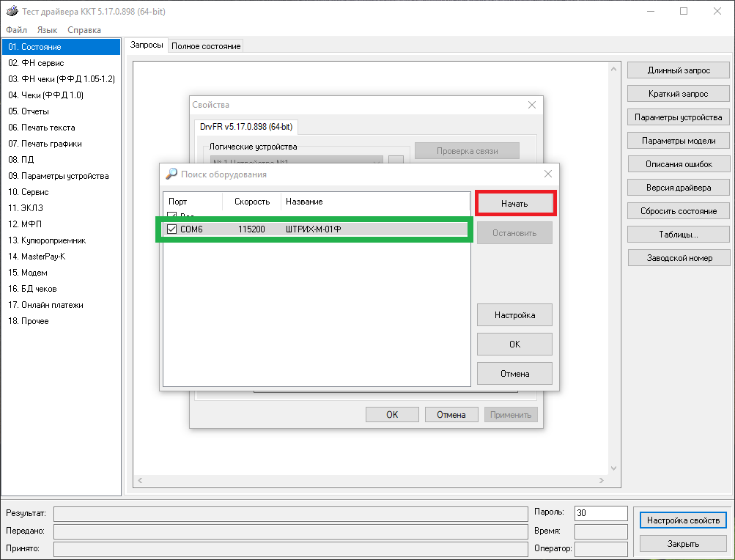Open the Файл menu
This screenshot has height=560, width=735.
(16, 30)
